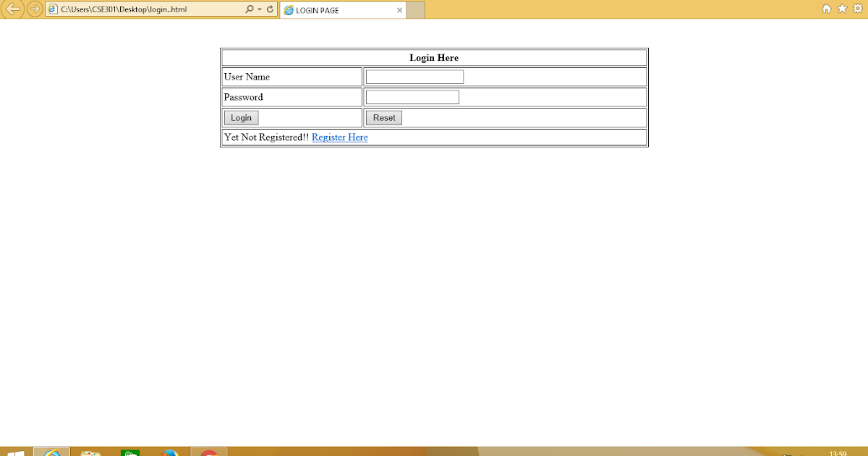The height and width of the screenshot is (456, 868).
Task: Follow the Register Here link
Action: 339,137
